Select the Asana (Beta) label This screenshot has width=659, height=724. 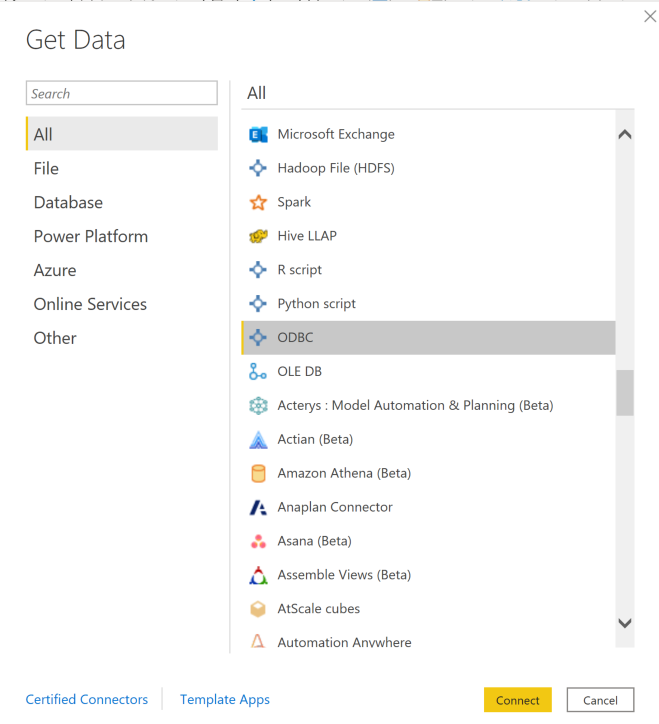(314, 541)
